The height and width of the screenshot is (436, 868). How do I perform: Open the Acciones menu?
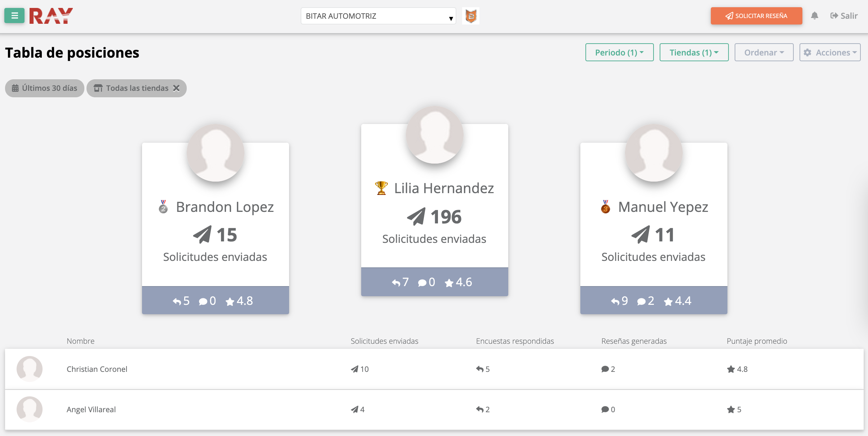(x=829, y=52)
